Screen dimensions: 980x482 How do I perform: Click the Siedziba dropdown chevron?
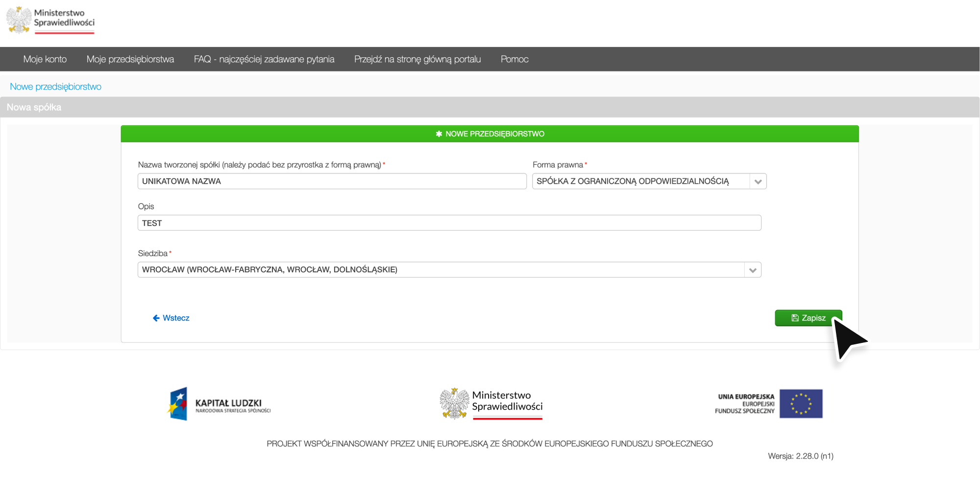pos(753,270)
